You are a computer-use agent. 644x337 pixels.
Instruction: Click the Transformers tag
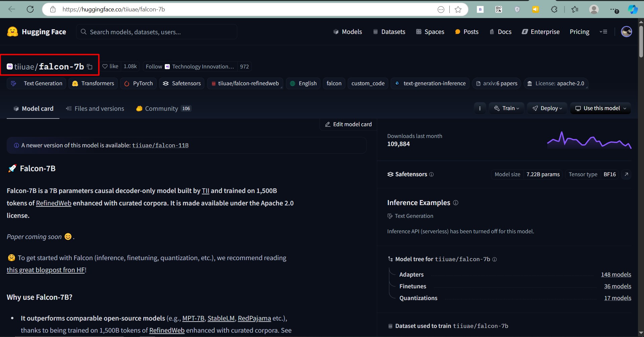tap(93, 84)
